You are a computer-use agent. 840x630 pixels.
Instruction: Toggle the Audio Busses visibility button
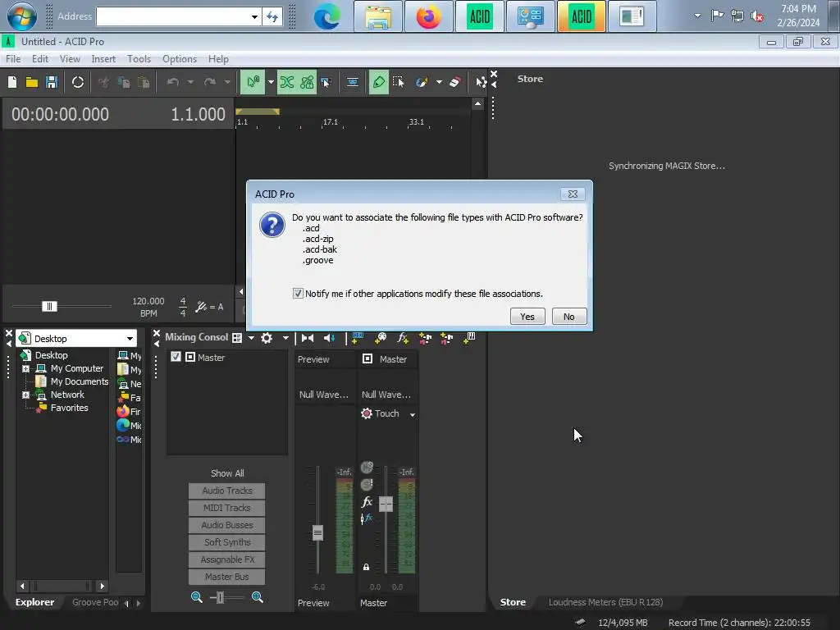pos(226,525)
